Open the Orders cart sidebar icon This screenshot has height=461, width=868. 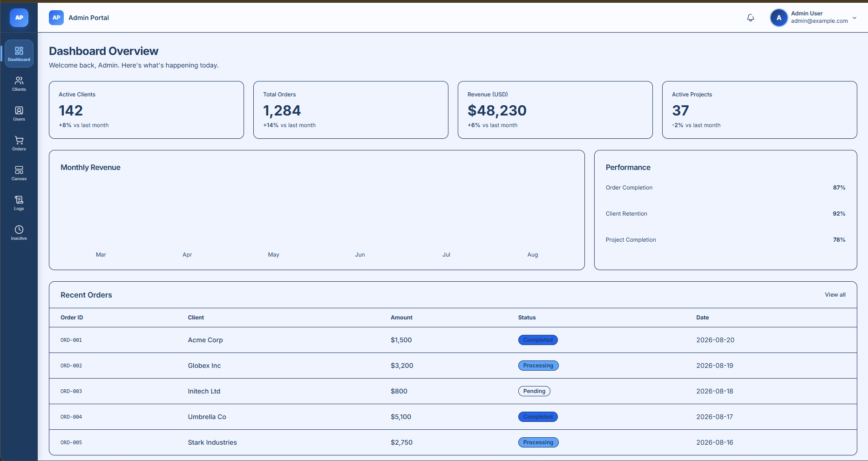coord(19,143)
